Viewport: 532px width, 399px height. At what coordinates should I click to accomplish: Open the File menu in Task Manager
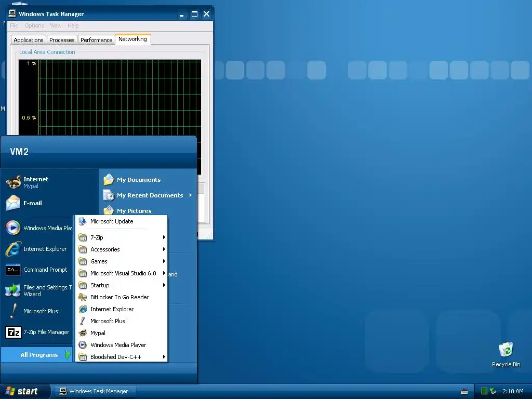point(14,25)
